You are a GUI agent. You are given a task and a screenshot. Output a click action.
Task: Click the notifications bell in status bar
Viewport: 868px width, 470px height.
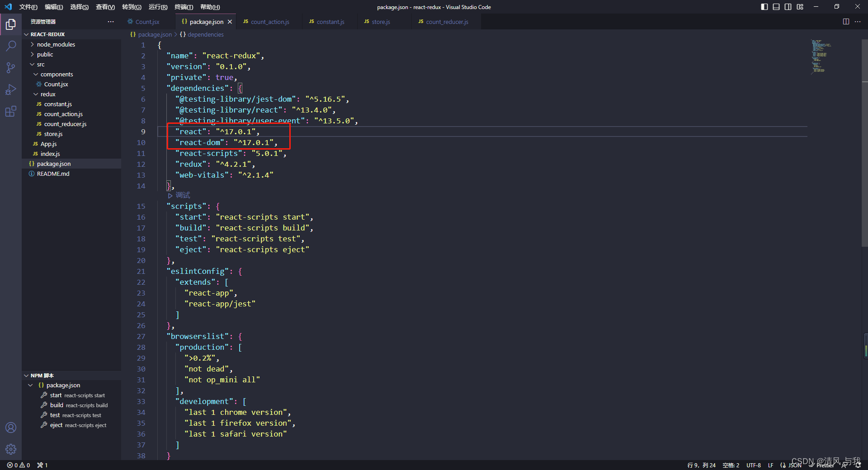(x=858, y=465)
